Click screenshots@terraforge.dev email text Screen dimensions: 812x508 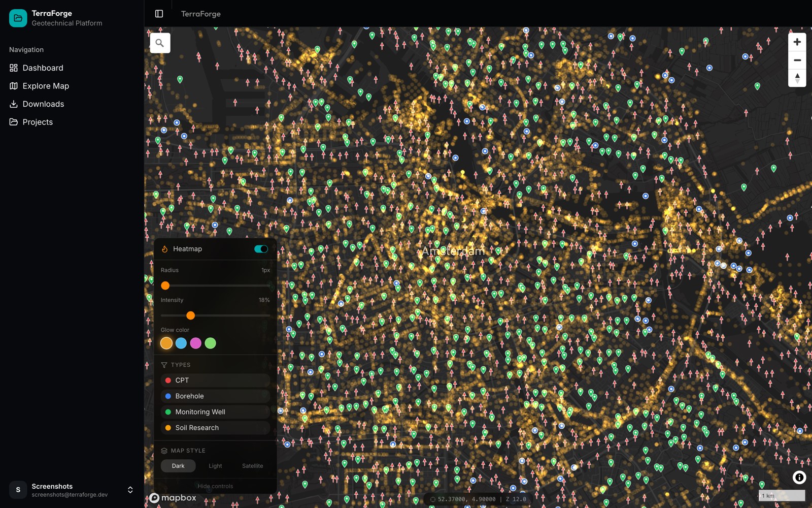(x=70, y=495)
